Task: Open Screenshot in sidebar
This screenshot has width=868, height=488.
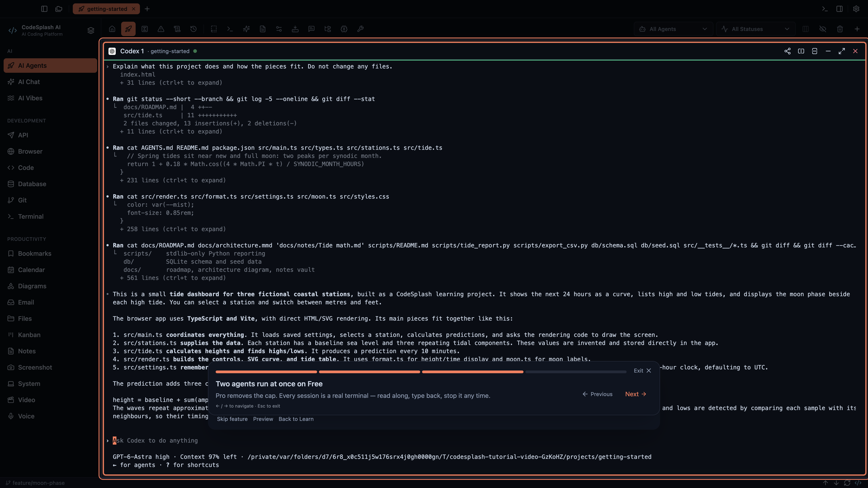Action: pos(51,367)
